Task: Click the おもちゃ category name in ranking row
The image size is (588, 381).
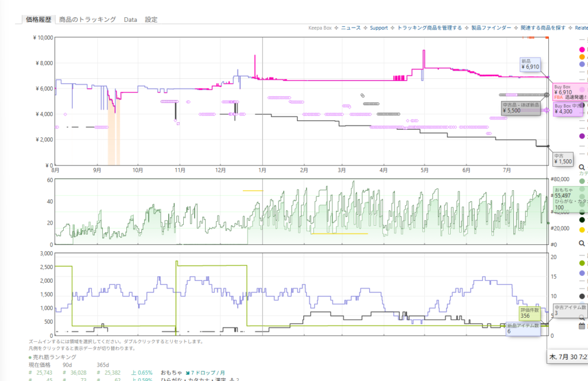Action: [171, 373]
